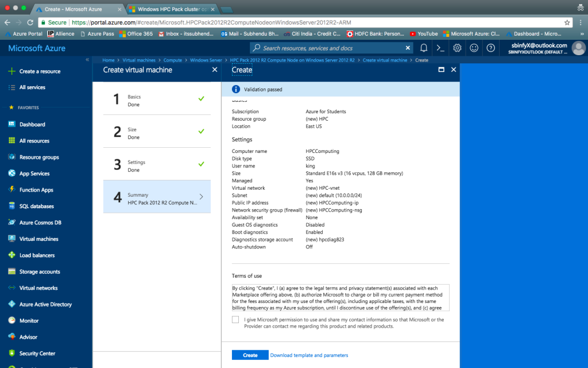Open the Azure Pass bookmark
This screenshot has width=588, height=368.
[97, 34]
